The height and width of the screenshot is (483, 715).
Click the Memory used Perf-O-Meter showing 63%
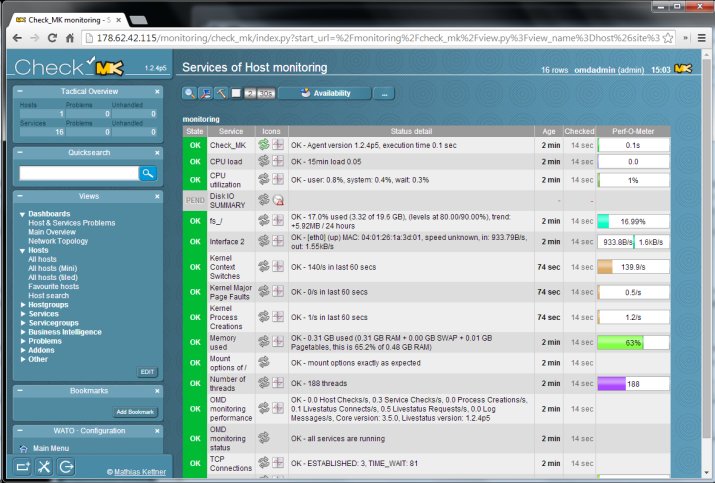coord(633,343)
